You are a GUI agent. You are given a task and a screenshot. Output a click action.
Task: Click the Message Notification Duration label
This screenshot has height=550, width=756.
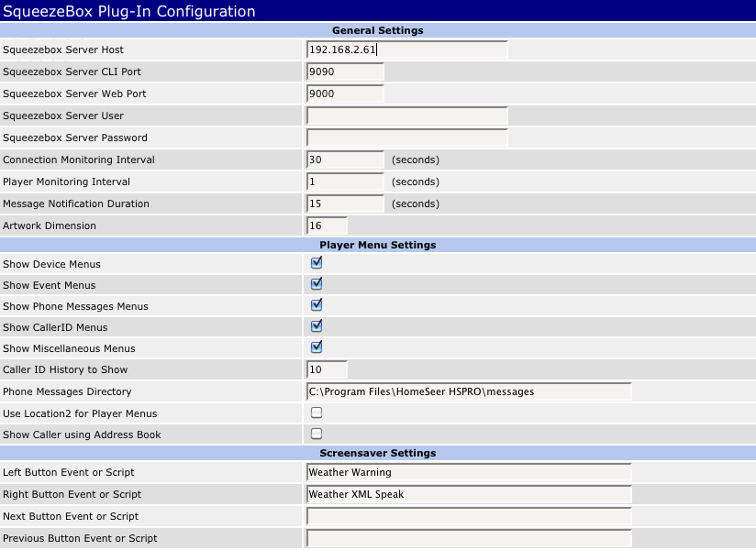click(76, 203)
